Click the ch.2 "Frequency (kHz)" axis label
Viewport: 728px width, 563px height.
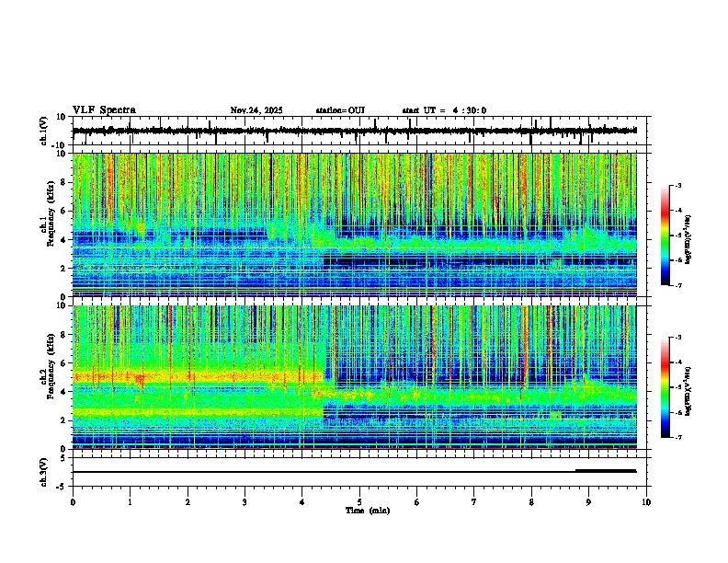(51, 366)
